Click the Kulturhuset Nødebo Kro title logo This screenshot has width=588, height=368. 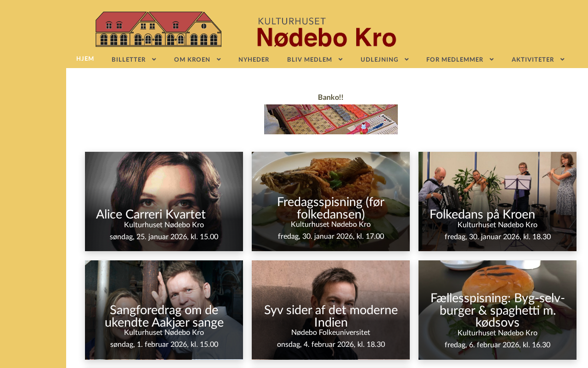(327, 32)
